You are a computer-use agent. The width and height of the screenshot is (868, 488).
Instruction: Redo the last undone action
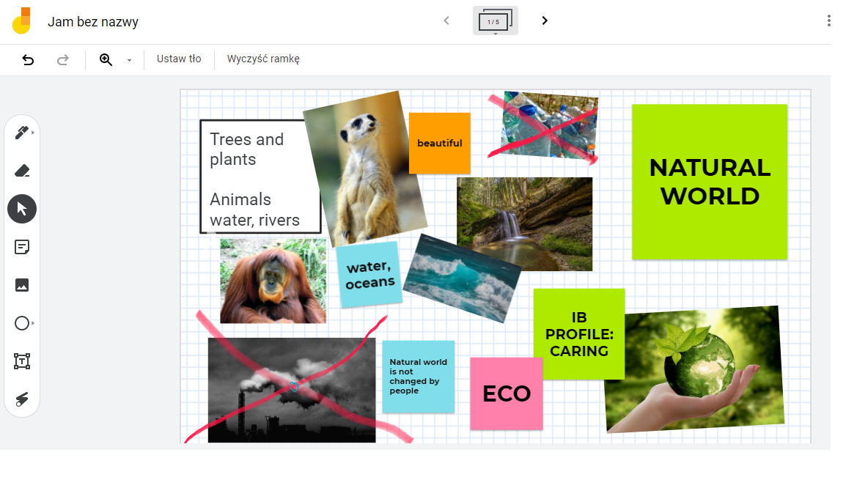[63, 60]
